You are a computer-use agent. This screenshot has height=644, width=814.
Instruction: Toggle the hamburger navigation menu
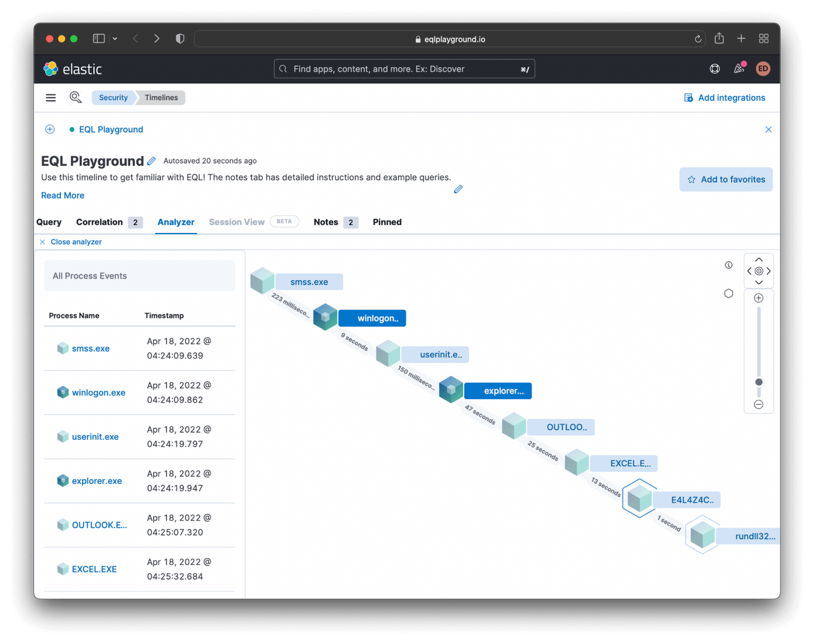(x=51, y=98)
